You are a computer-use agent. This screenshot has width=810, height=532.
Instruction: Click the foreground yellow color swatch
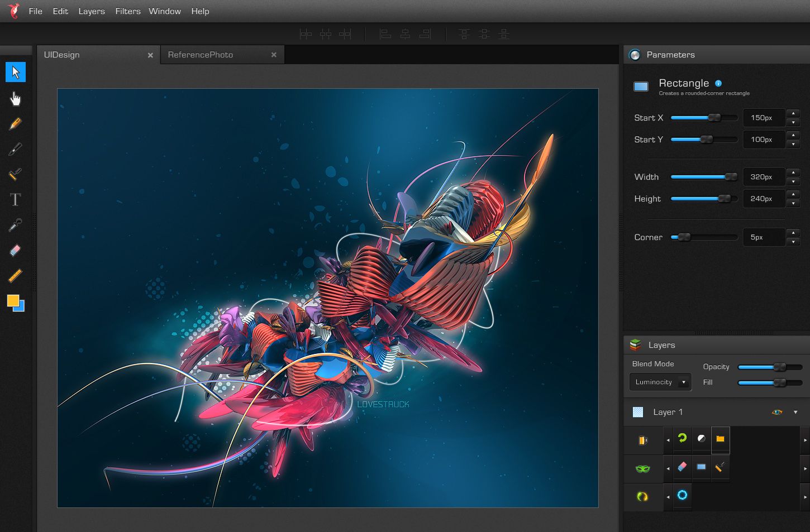click(13, 301)
